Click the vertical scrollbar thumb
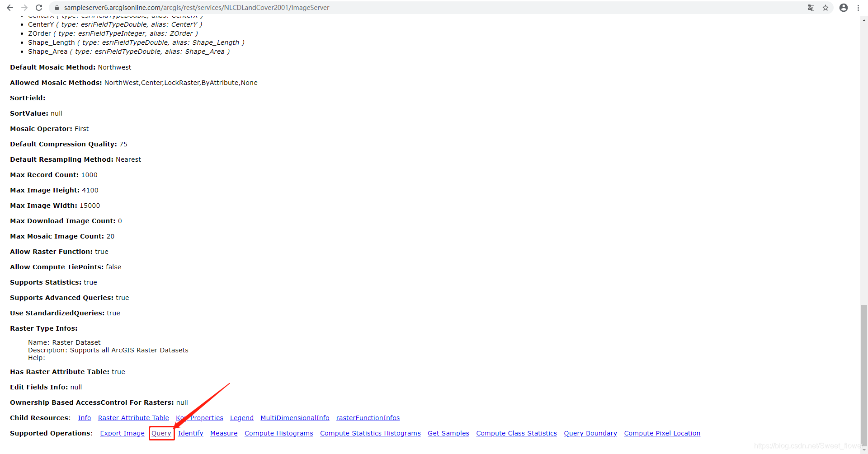 point(864,375)
